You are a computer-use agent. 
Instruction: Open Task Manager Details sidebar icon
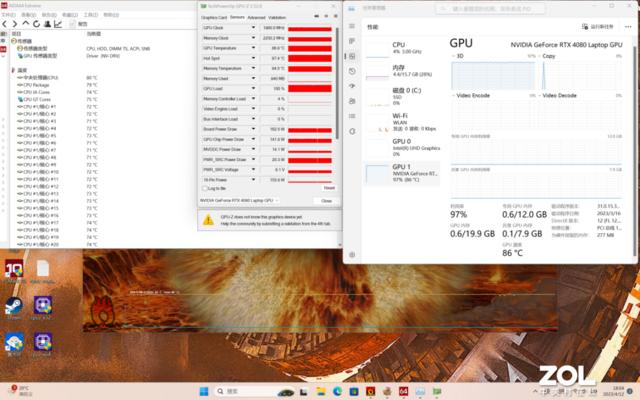tap(352, 116)
